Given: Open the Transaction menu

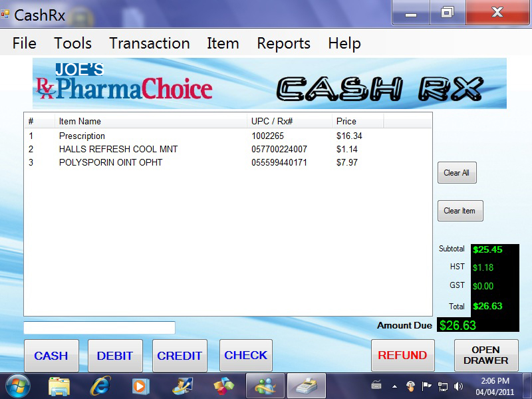Looking at the screenshot, I should (x=149, y=43).
